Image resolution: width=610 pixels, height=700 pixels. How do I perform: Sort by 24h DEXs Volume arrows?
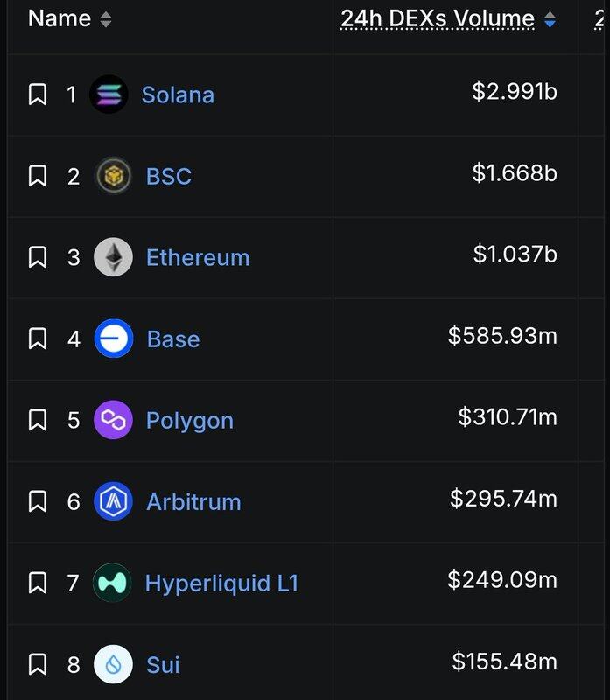tap(550, 19)
